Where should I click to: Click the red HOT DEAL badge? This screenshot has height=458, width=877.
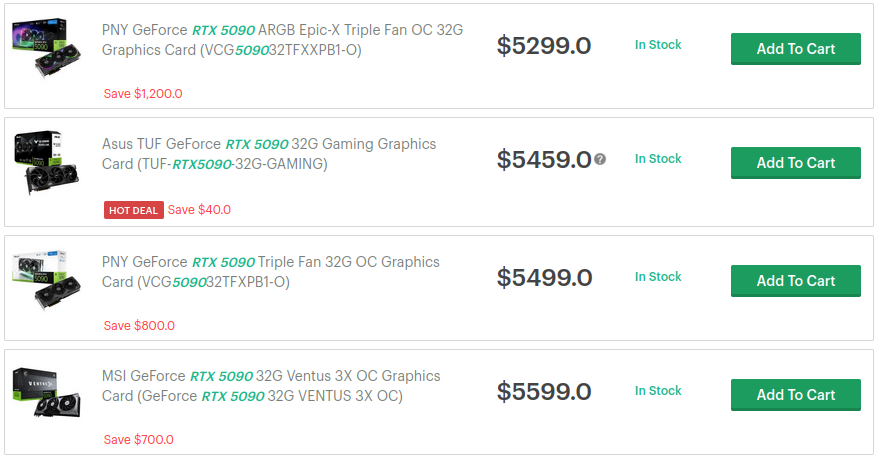point(133,210)
